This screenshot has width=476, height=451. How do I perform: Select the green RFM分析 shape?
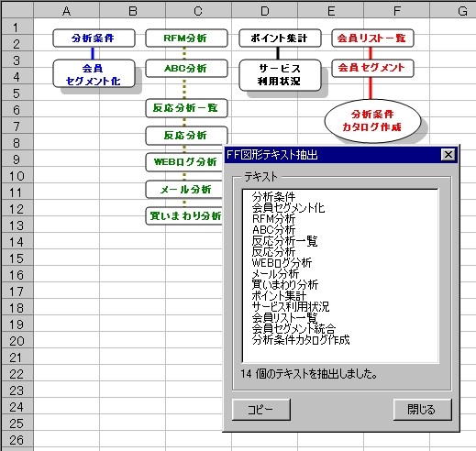tap(186, 38)
